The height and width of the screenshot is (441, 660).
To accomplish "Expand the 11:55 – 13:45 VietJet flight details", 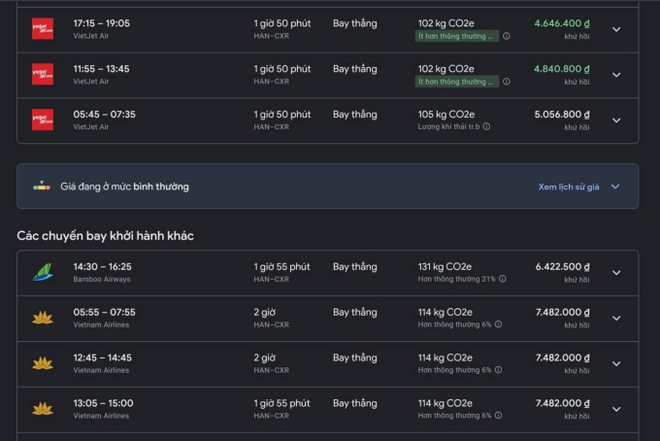I will tap(616, 75).
